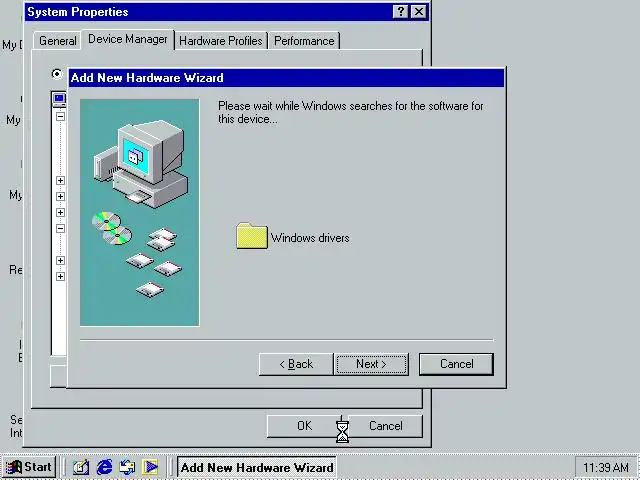Close the System Properties window with X
The width and height of the screenshot is (640, 480).
point(419,11)
